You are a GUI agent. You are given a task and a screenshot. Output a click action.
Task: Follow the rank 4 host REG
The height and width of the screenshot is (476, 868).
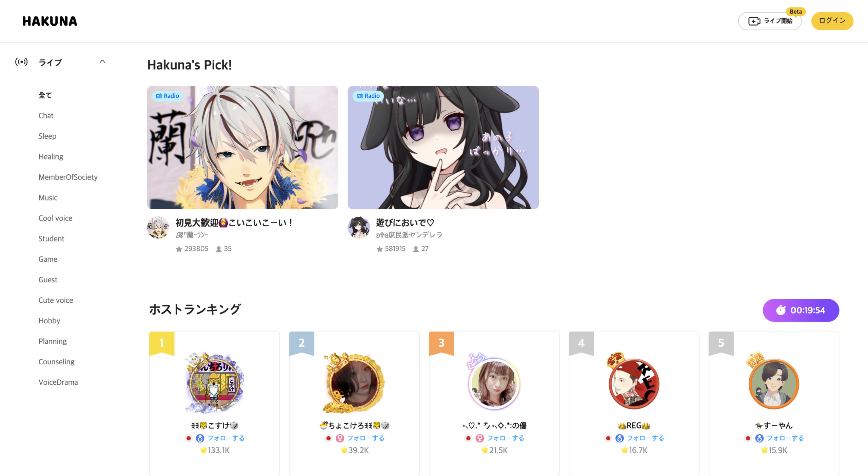(x=645, y=438)
